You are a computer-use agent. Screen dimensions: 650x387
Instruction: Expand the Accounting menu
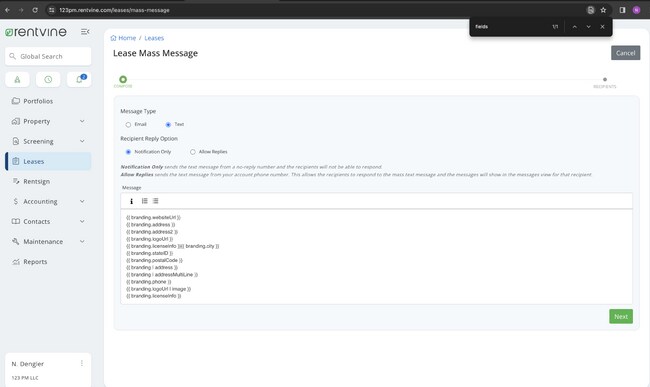[x=82, y=201]
